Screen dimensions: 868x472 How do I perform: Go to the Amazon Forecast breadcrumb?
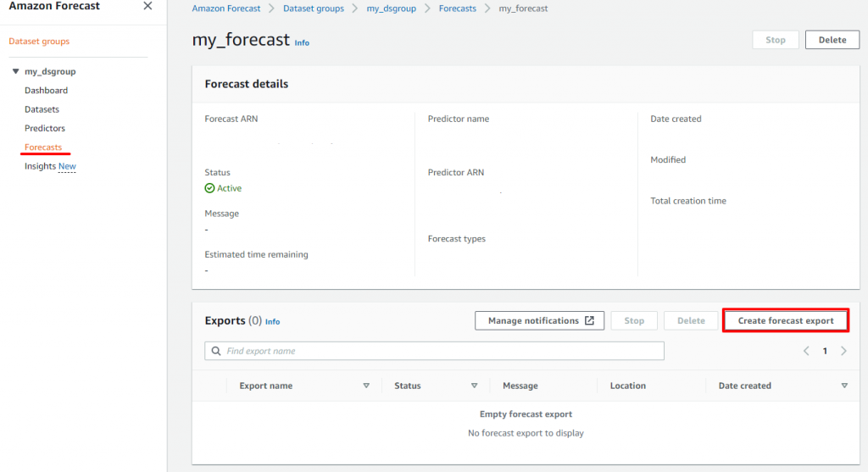[x=225, y=8]
